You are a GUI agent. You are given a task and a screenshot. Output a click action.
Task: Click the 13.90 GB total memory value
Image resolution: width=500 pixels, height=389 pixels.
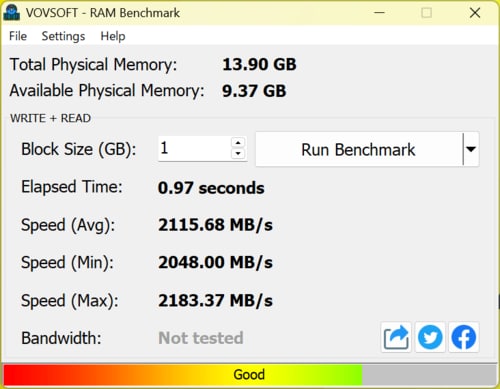[259, 64]
